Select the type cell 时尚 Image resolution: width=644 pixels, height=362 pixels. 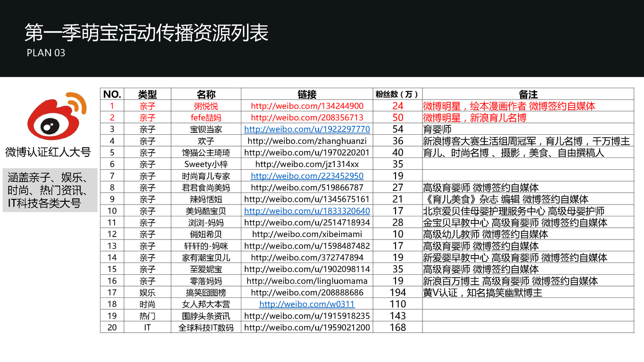(147, 304)
